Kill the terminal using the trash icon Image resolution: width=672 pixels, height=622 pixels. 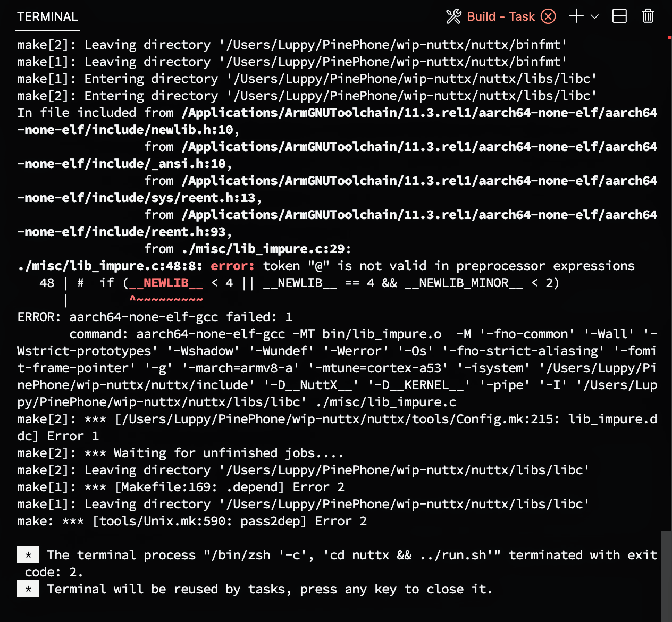[x=648, y=16]
